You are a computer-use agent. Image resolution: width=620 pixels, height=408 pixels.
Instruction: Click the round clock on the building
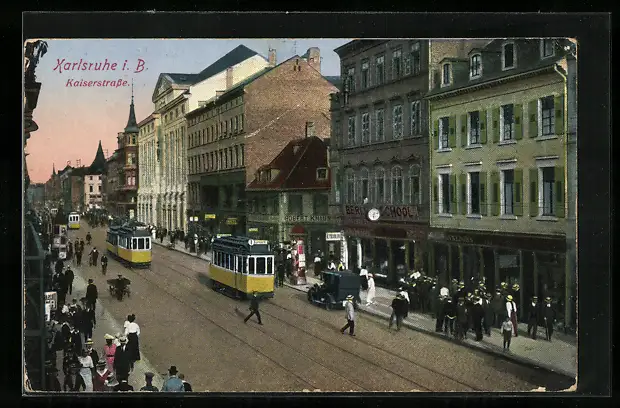coord(373,214)
